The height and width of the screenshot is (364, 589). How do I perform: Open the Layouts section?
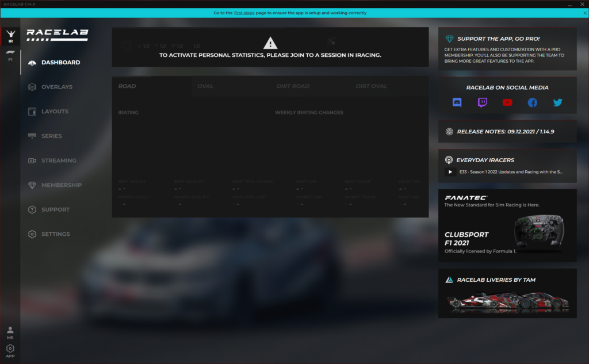click(55, 112)
